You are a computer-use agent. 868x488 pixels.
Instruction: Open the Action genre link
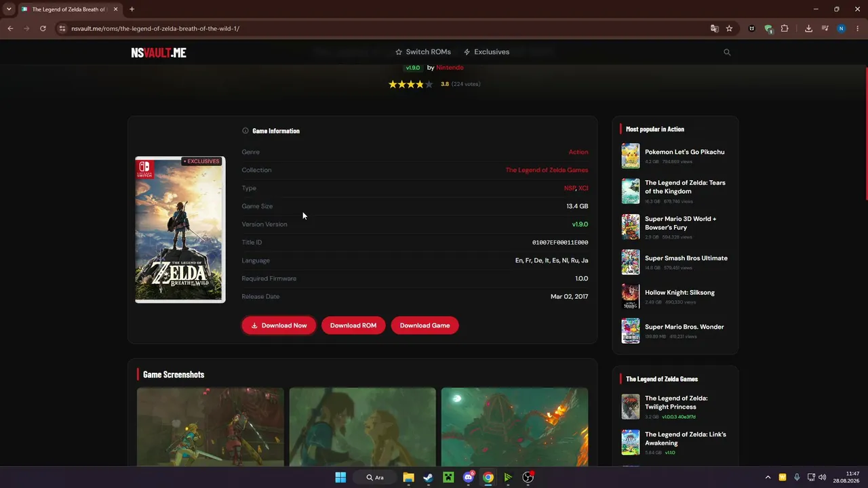tap(578, 152)
